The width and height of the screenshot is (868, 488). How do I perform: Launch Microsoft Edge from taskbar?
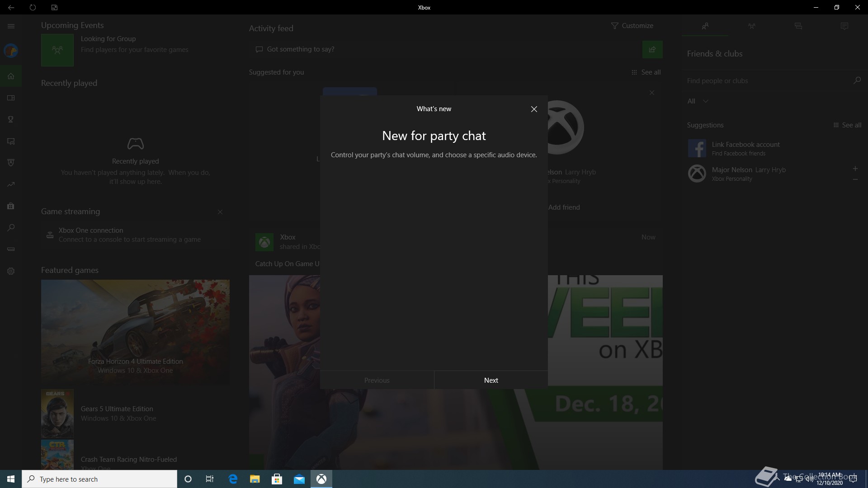tap(233, 479)
